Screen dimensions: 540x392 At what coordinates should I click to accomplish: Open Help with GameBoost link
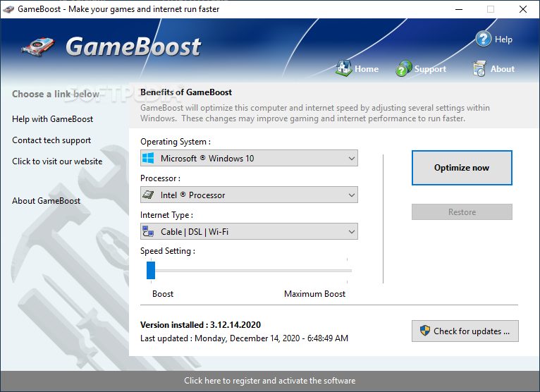pos(52,119)
